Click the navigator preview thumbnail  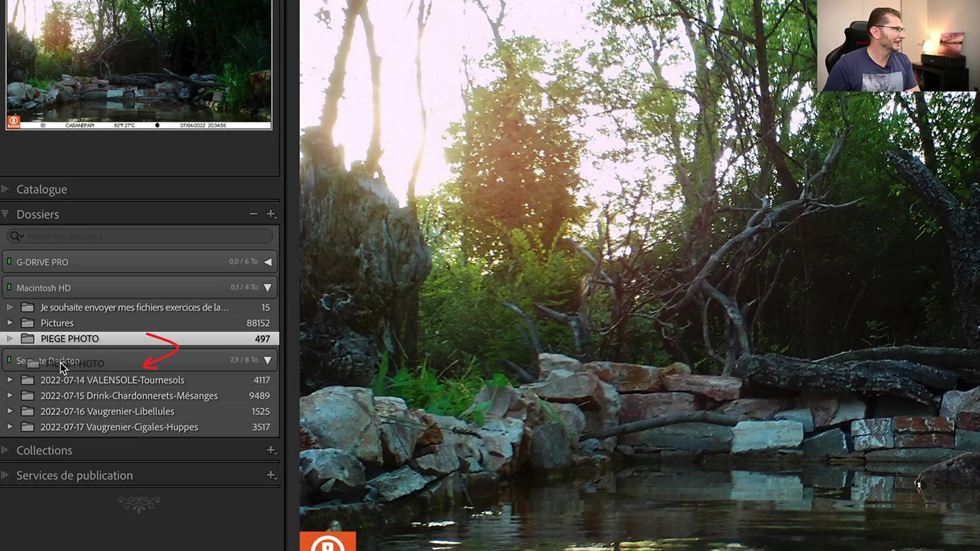tap(139, 62)
